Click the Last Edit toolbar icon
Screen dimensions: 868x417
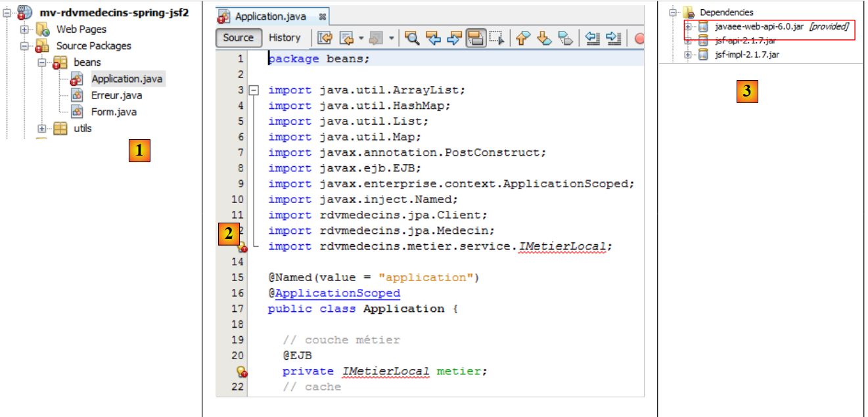[325, 38]
